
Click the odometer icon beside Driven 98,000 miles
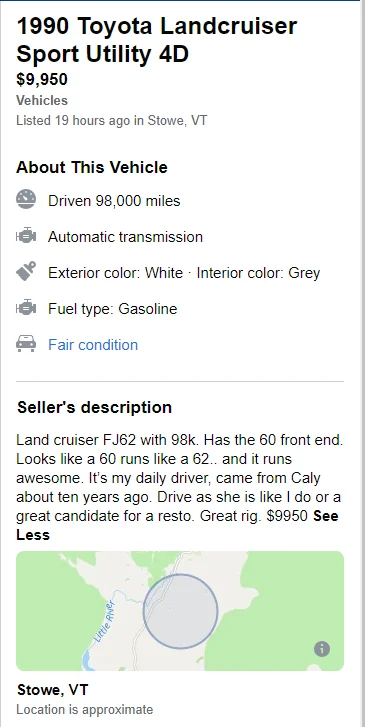coord(26,199)
